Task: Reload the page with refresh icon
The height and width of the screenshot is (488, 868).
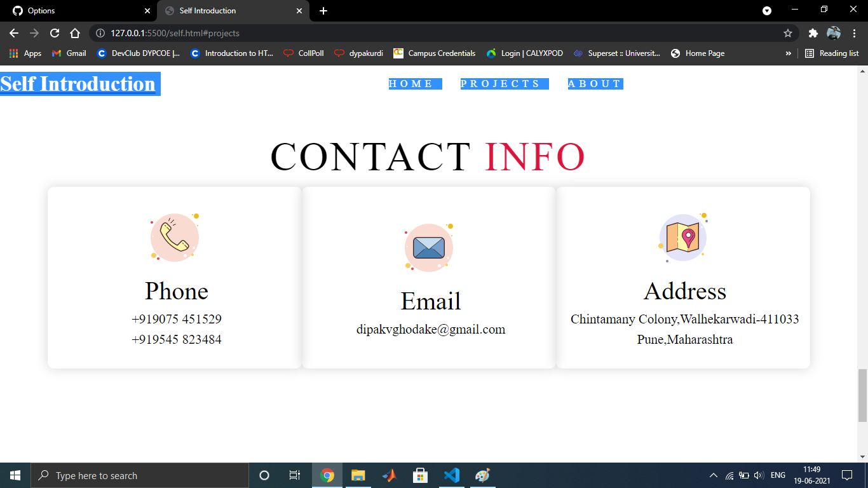Action: coord(55,33)
